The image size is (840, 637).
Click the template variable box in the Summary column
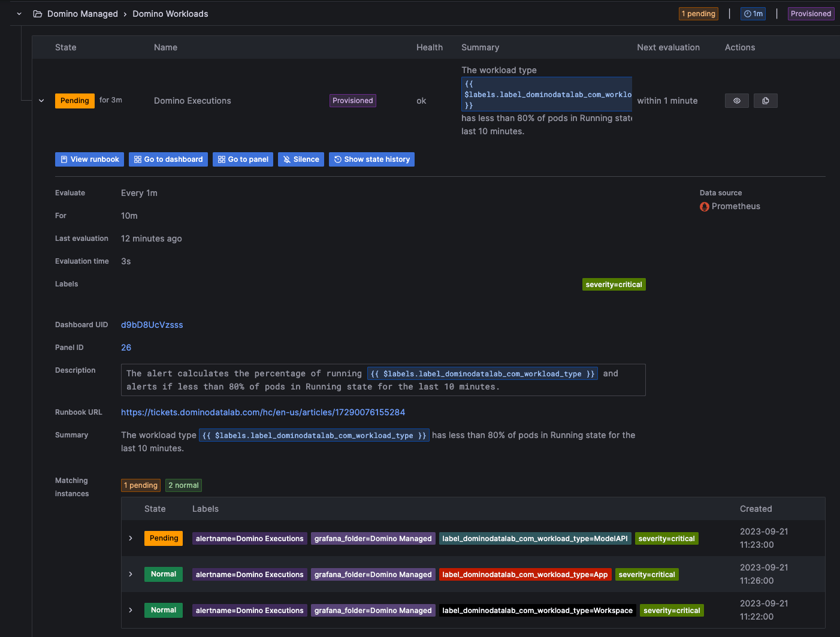point(546,95)
